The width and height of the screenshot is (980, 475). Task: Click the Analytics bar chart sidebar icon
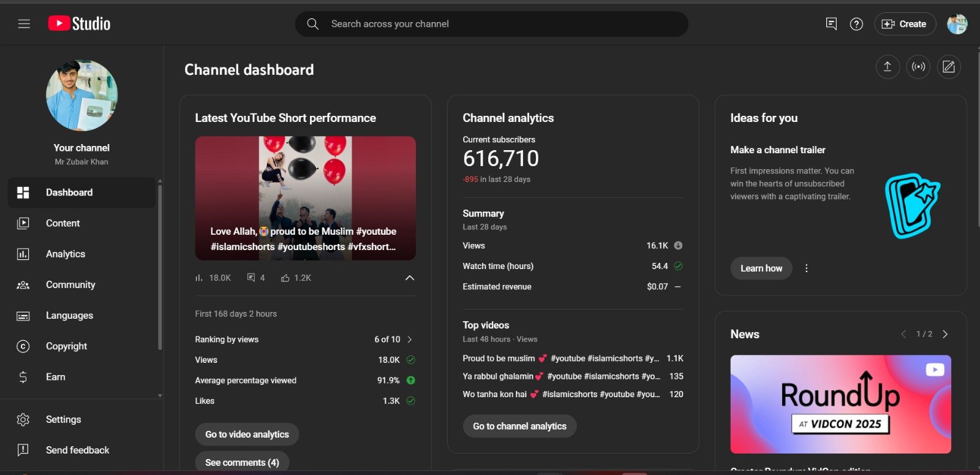click(23, 254)
